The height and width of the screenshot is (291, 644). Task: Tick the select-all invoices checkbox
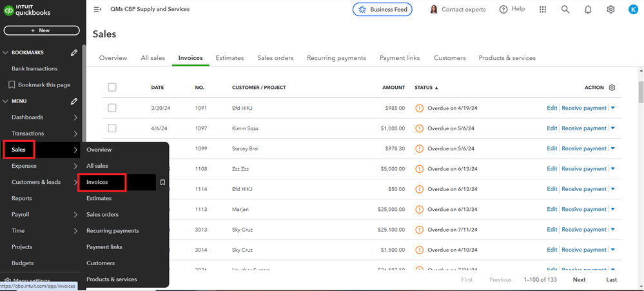(x=112, y=88)
